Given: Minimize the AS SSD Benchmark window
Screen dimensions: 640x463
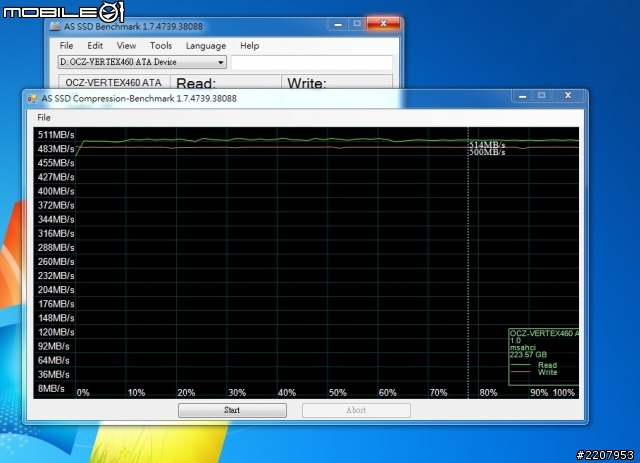Looking at the screenshot, I should [338, 24].
